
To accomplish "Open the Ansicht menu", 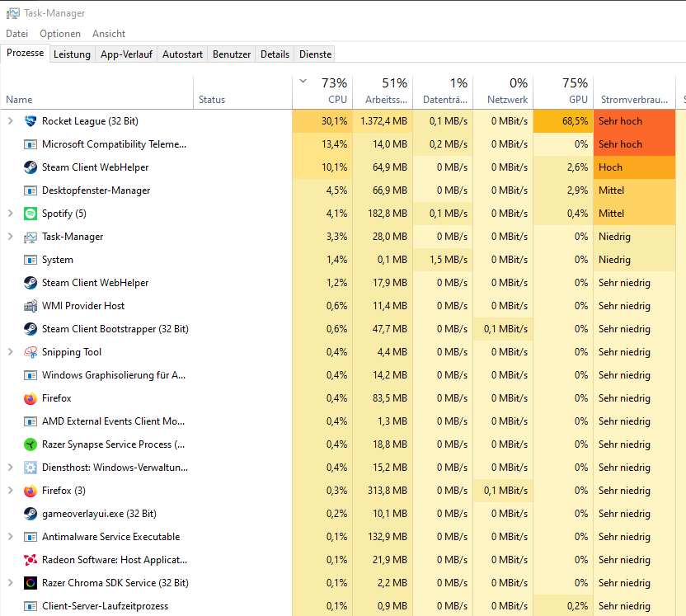I will coord(109,34).
